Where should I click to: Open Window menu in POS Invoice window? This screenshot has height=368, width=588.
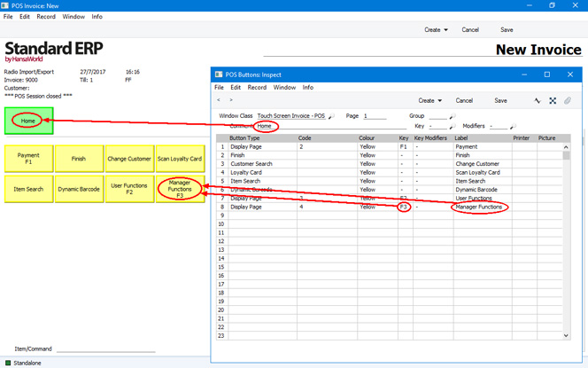click(x=73, y=17)
